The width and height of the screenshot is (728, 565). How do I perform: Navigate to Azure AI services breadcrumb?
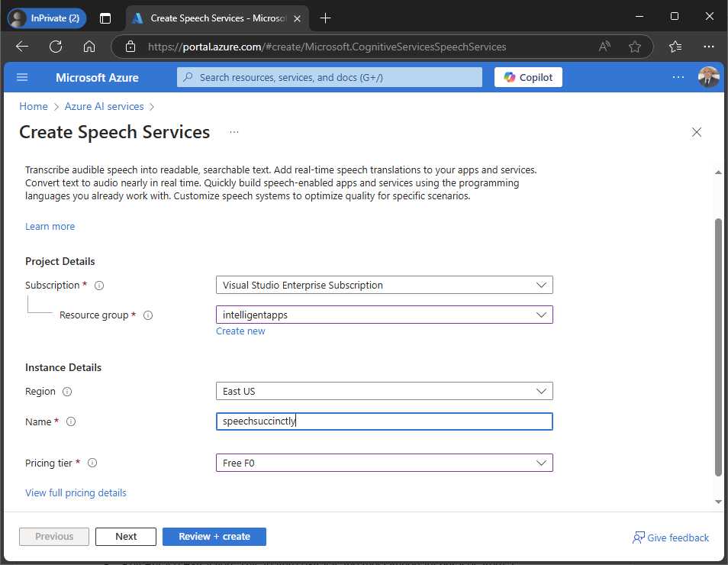pyautogui.click(x=104, y=106)
